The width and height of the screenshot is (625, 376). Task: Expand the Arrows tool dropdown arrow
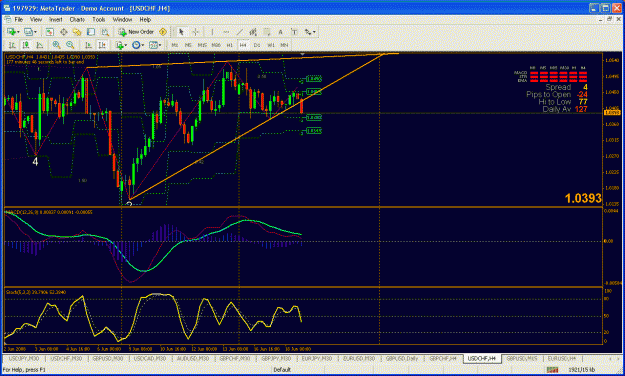(x=314, y=32)
